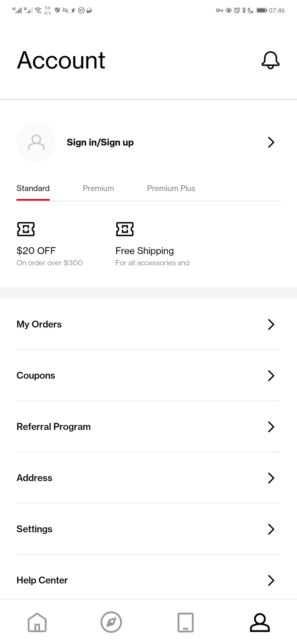Tap the alarm icon in status bar
The image size is (297, 644).
coord(237,10)
